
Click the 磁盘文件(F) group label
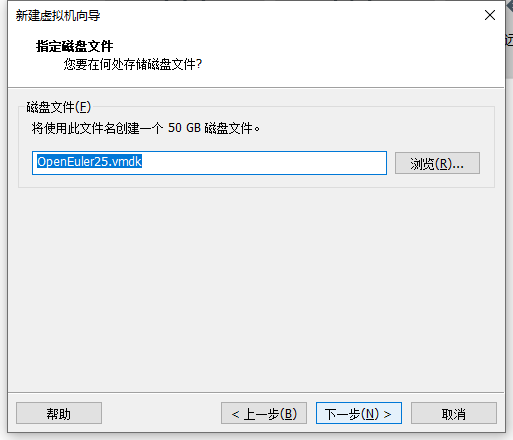pyautogui.click(x=59, y=107)
